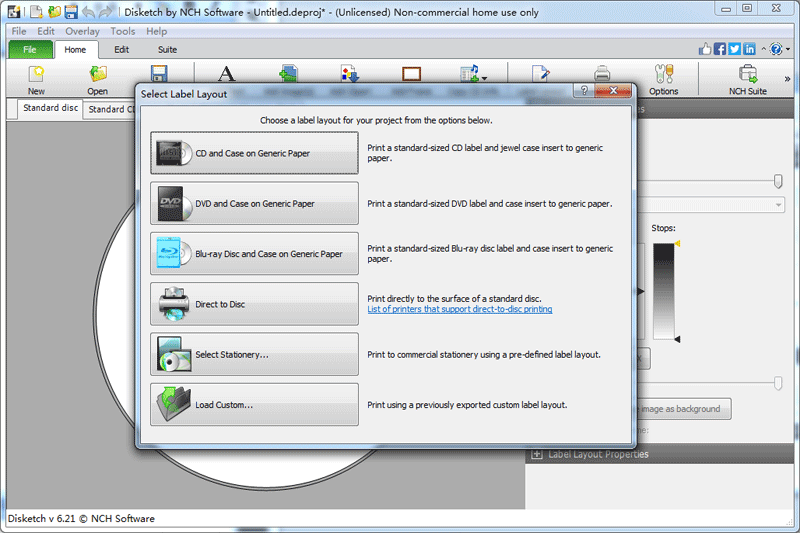
Task: Open Options from the toolbar
Action: pyautogui.click(x=664, y=80)
